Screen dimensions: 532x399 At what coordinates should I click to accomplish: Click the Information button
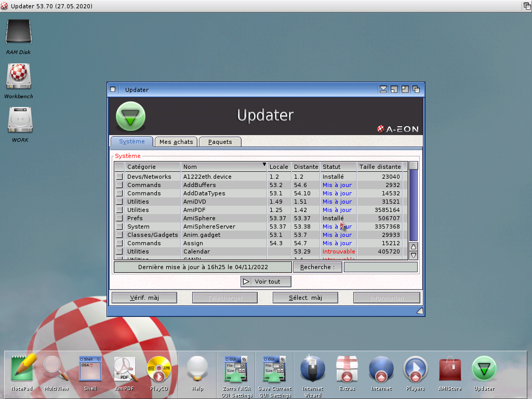[387, 298]
